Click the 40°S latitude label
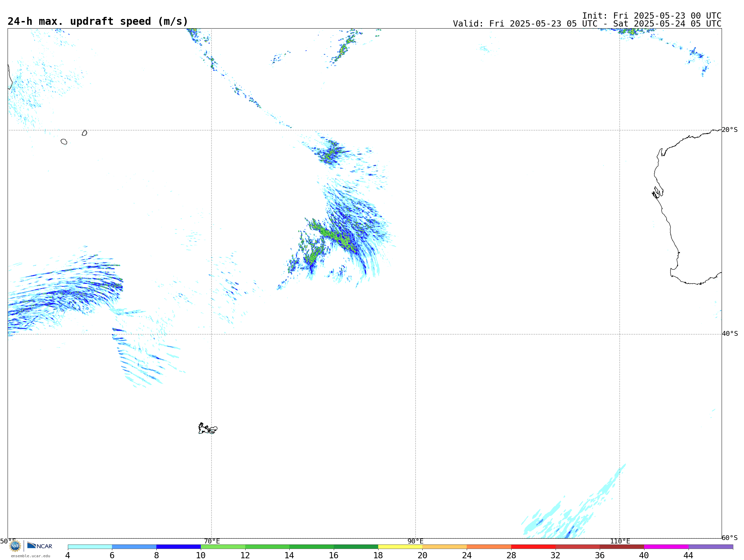 (730, 334)
